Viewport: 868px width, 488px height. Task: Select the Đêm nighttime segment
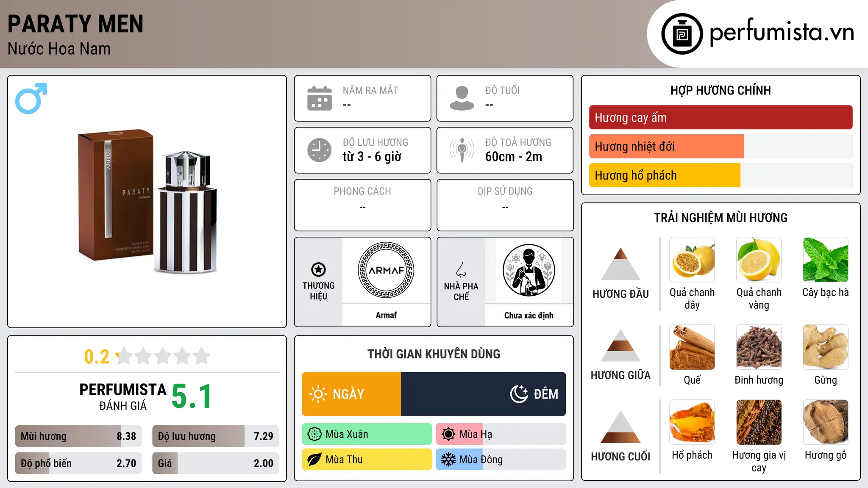(x=483, y=394)
